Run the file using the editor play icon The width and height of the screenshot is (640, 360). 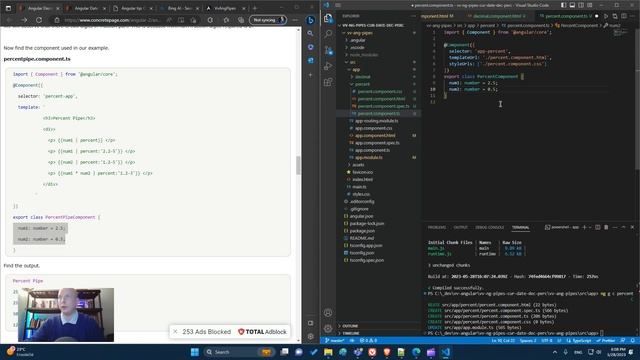pos(606,16)
